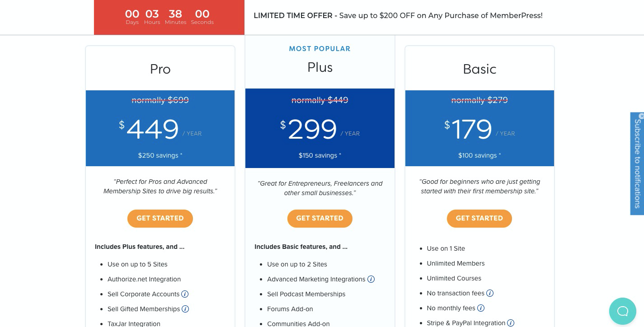Click the red countdown timer banner
Screen dimensions: 644x327
169,17
